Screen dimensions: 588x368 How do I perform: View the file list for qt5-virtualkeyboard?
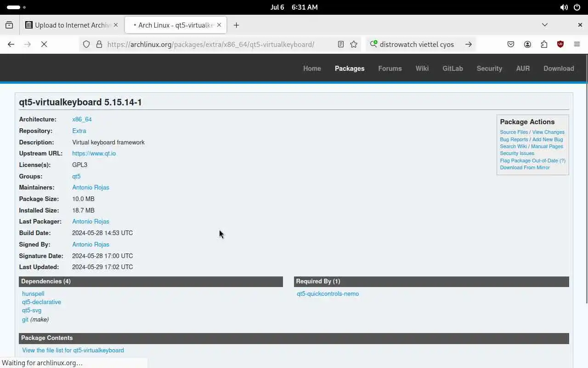73,350
